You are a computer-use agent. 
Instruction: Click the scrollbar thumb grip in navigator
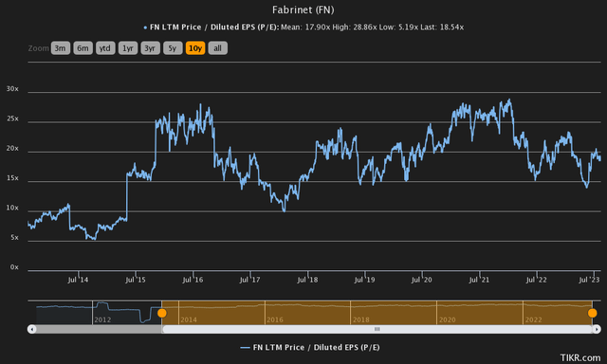(x=377, y=329)
